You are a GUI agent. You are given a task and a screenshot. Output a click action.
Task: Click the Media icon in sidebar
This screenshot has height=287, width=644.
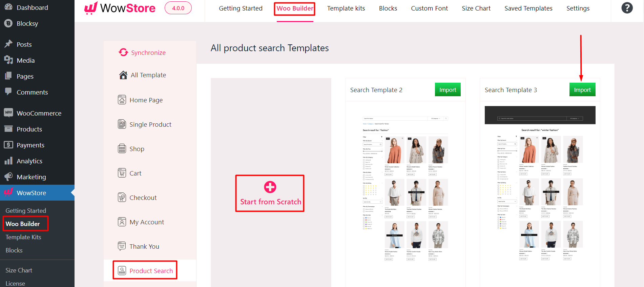[x=8, y=60]
